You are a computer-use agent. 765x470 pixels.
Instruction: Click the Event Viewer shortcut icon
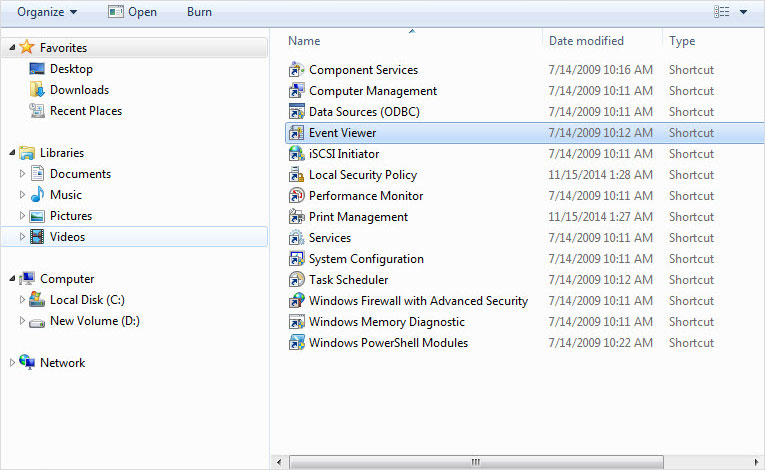coord(296,133)
